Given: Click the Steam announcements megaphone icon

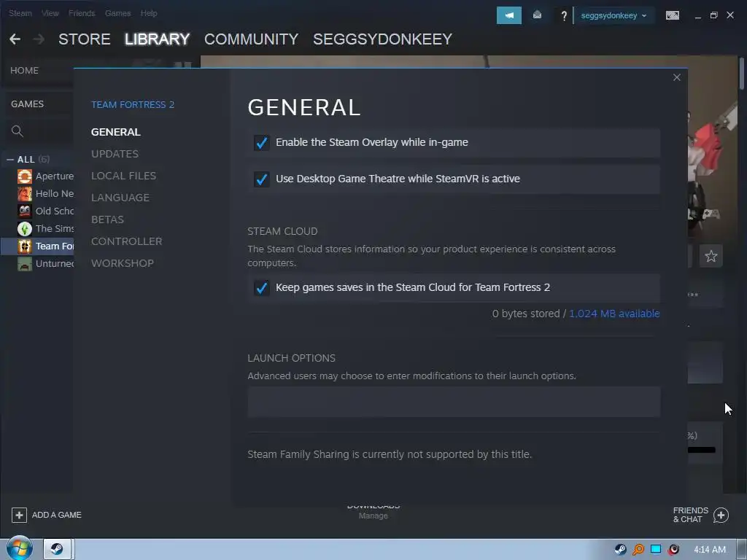Looking at the screenshot, I should pos(508,15).
